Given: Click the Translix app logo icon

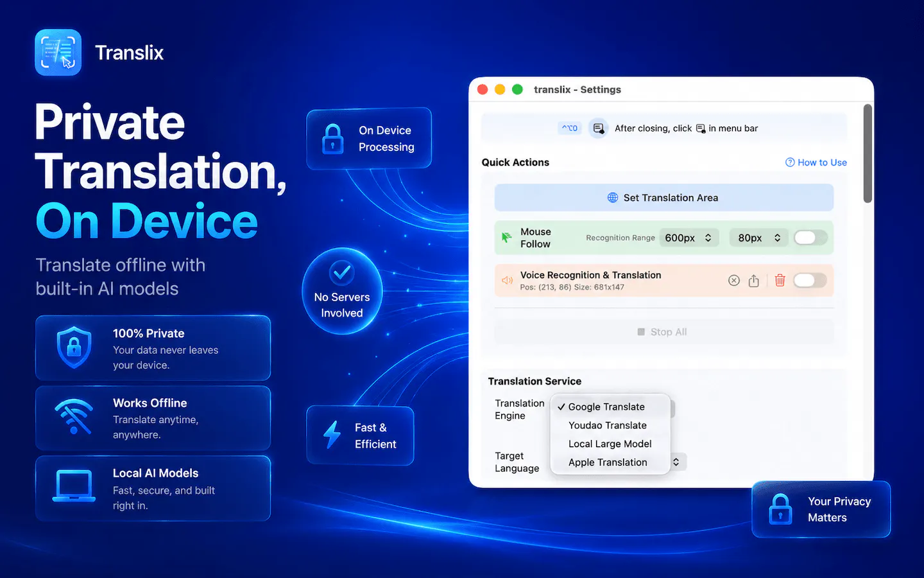Looking at the screenshot, I should click(x=58, y=53).
